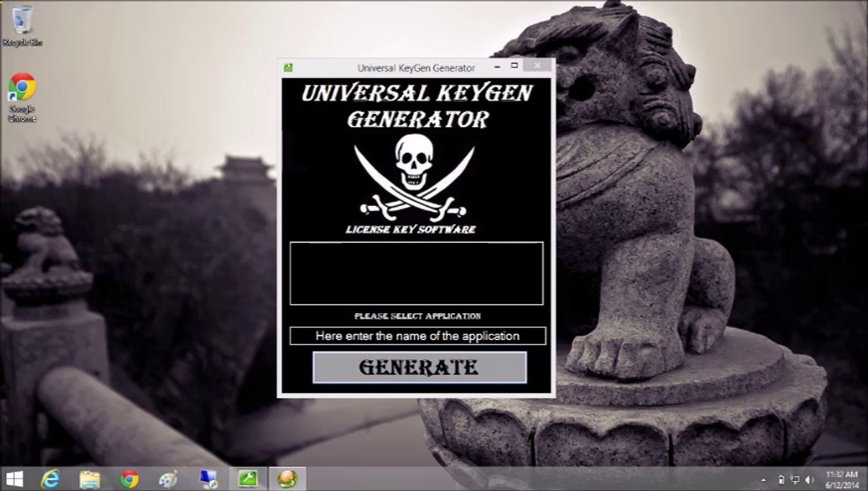Switch to the green wrench taskbar app
868x491 pixels.
[248, 479]
